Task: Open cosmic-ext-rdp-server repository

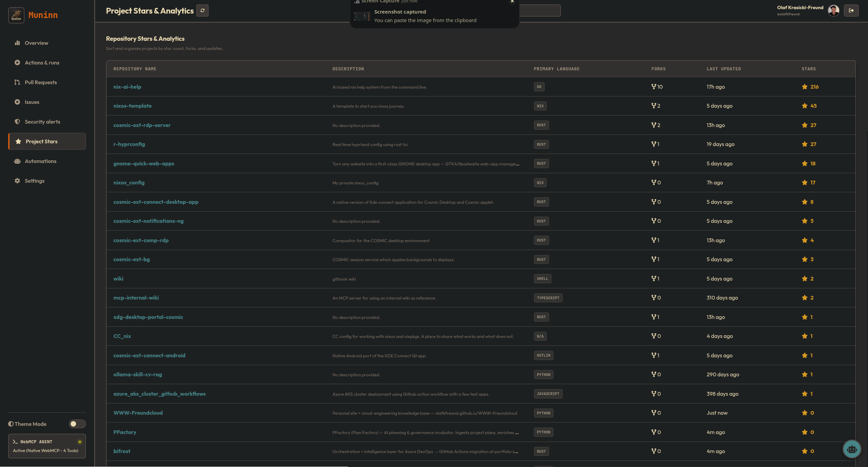Action: click(x=142, y=125)
